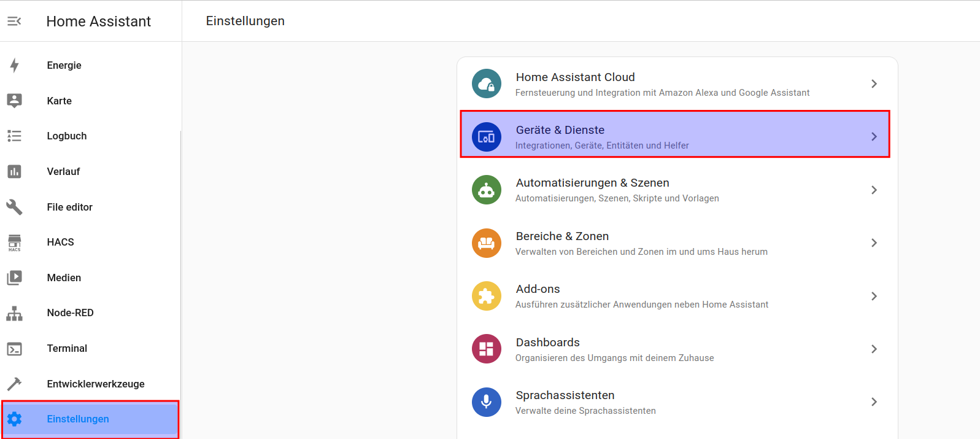Open the Terminal console icon

pyautogui.click(x=15, y=349)
